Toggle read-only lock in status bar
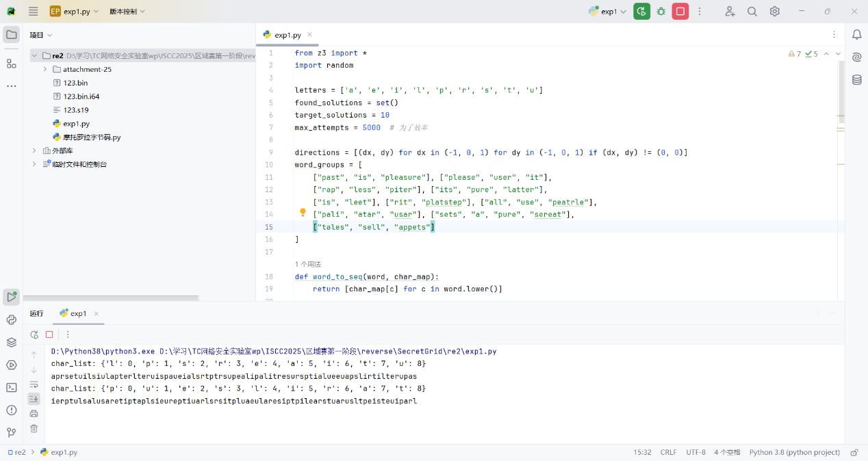The height and width of the screenshot is (461, 868). click(x=854, y=452)
